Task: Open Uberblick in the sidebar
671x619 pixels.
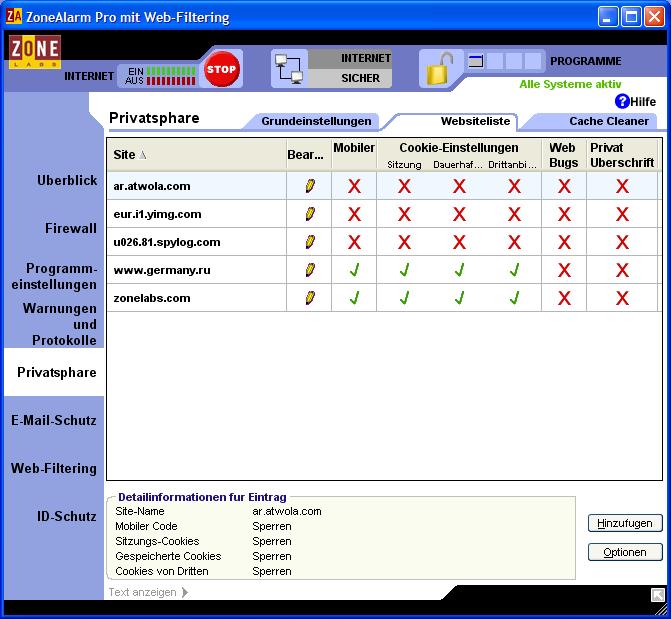Action: point(67,180)
